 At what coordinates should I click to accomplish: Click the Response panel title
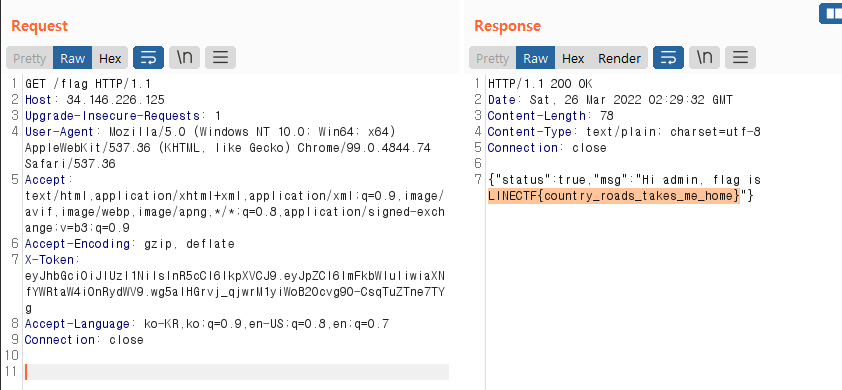[507, 26]
